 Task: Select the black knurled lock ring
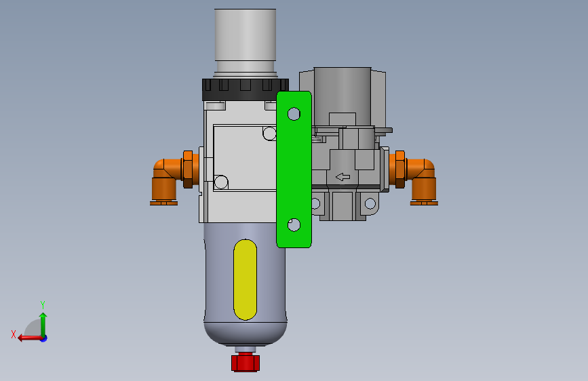coord(246,89)
